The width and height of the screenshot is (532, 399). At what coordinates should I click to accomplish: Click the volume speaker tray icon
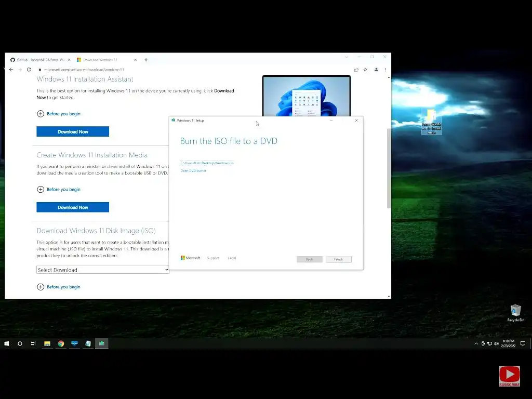[x=496, y=343]
